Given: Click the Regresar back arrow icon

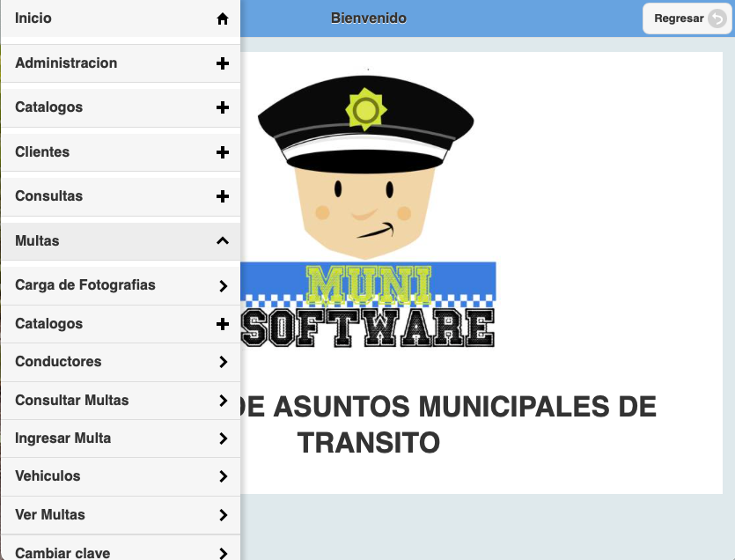Looking at the screenshot, I should click(x=717, y=18).
